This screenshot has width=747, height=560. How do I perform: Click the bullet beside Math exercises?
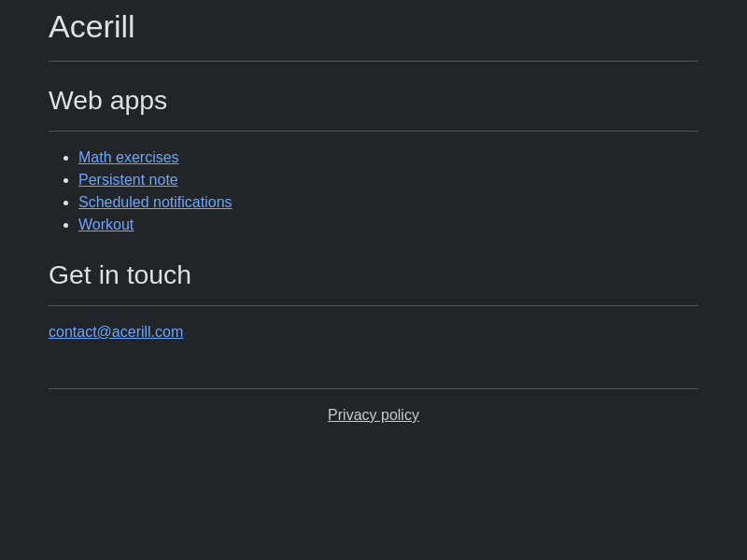pos(65,159)
